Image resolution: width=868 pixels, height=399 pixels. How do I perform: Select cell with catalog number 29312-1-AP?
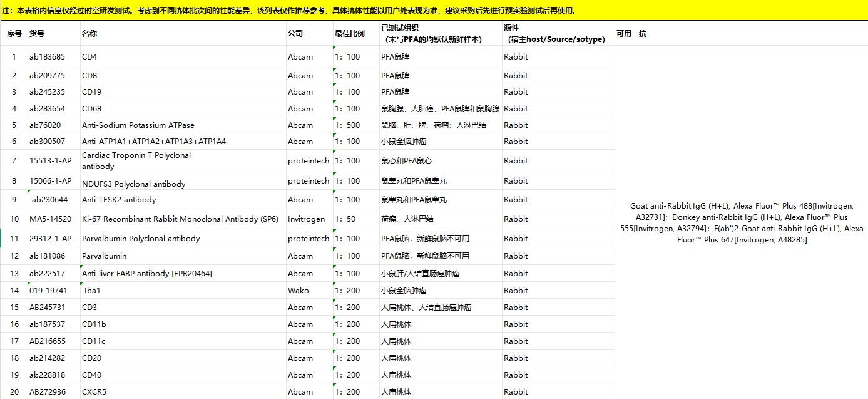click(x=54, y=238)
